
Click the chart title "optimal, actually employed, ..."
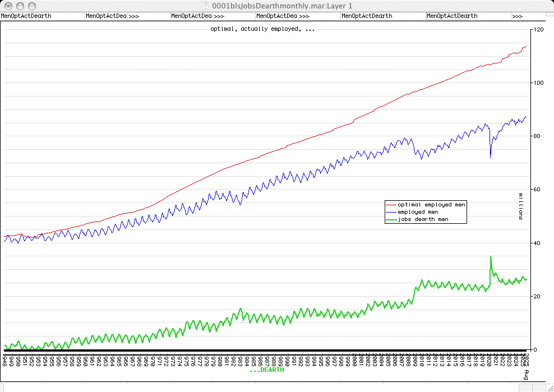tap(262, 29)
